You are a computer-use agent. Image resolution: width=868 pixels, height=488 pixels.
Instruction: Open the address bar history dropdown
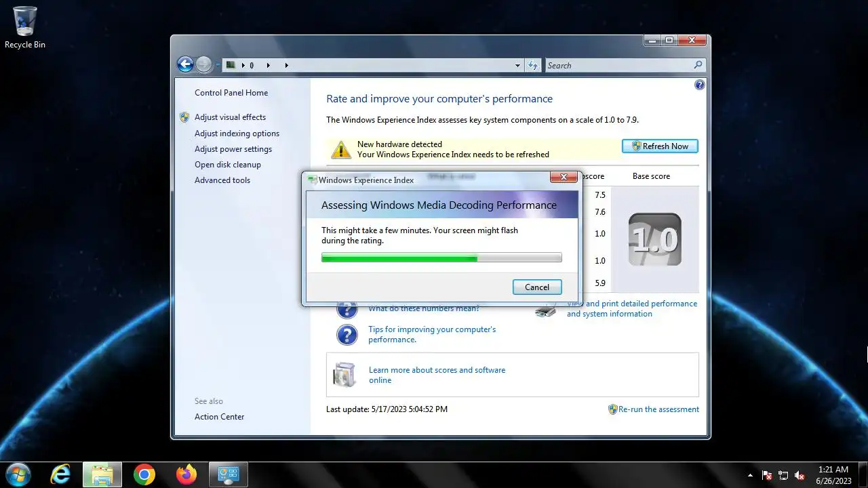click(517, 66)
